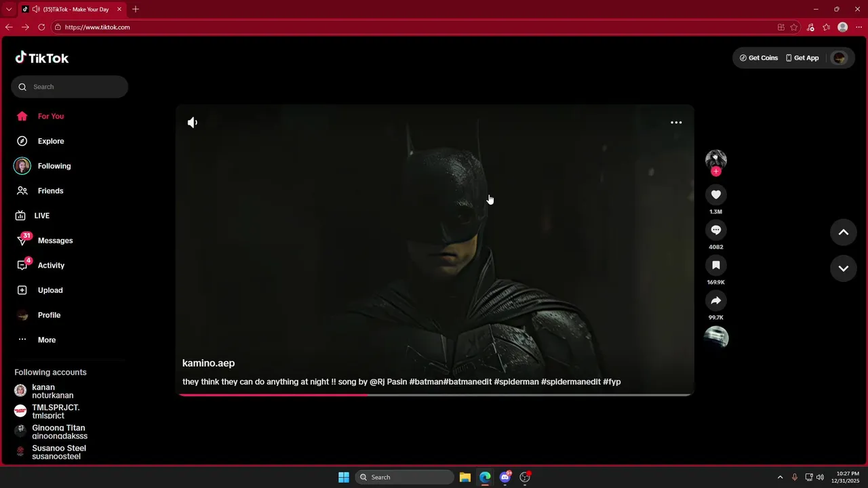Open the kamino.aep creator name link
The image size is (868, 488).
click(208, 363)
